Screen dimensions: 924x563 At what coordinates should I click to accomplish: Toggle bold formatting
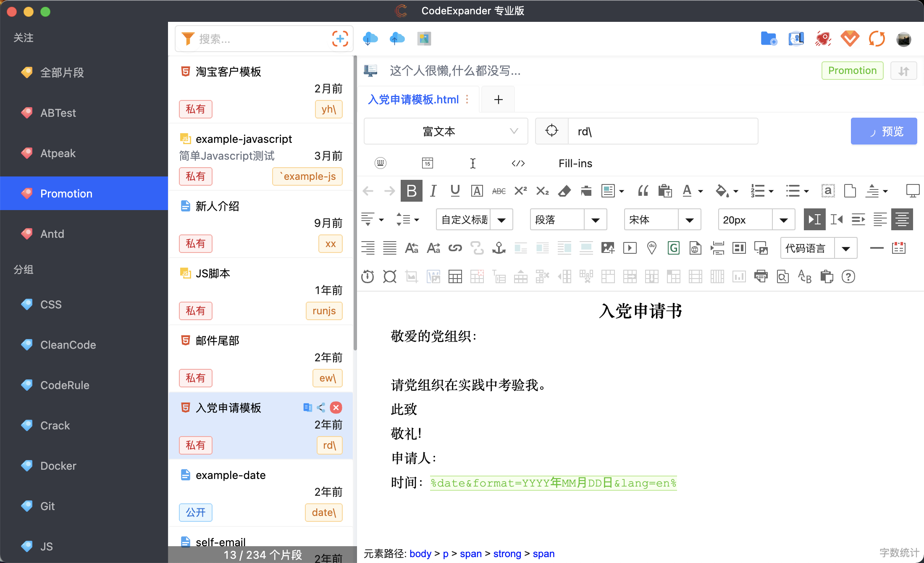click(411, 191)
